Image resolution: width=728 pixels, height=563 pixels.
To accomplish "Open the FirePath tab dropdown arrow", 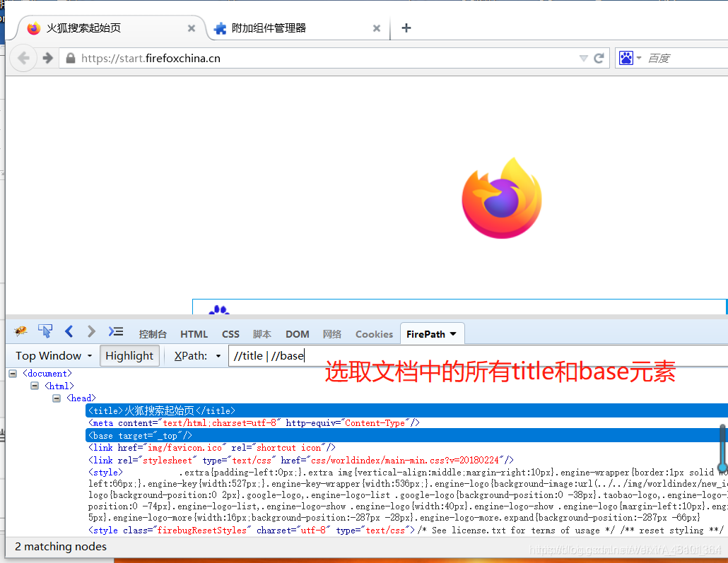I will click(453, 333).
